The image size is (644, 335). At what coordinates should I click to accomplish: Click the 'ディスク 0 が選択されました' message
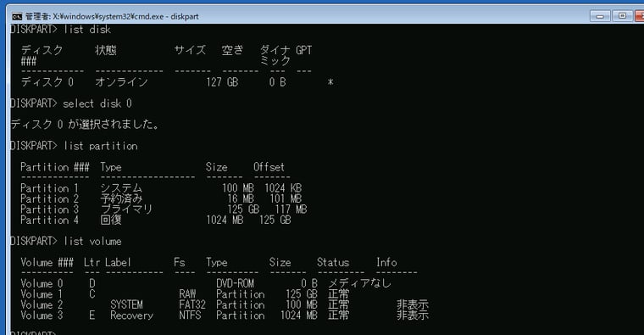pyautogui.click(x=85, y=124)
